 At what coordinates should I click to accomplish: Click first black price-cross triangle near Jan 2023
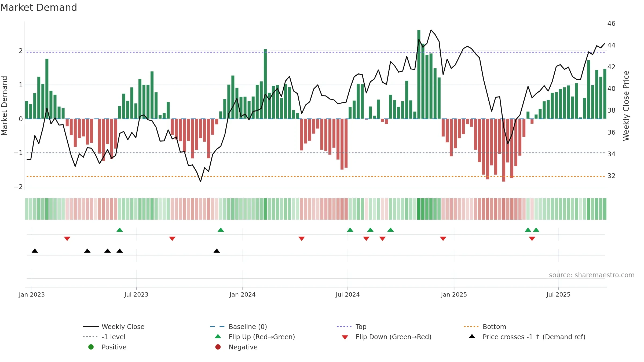click(x=35, y=251)
